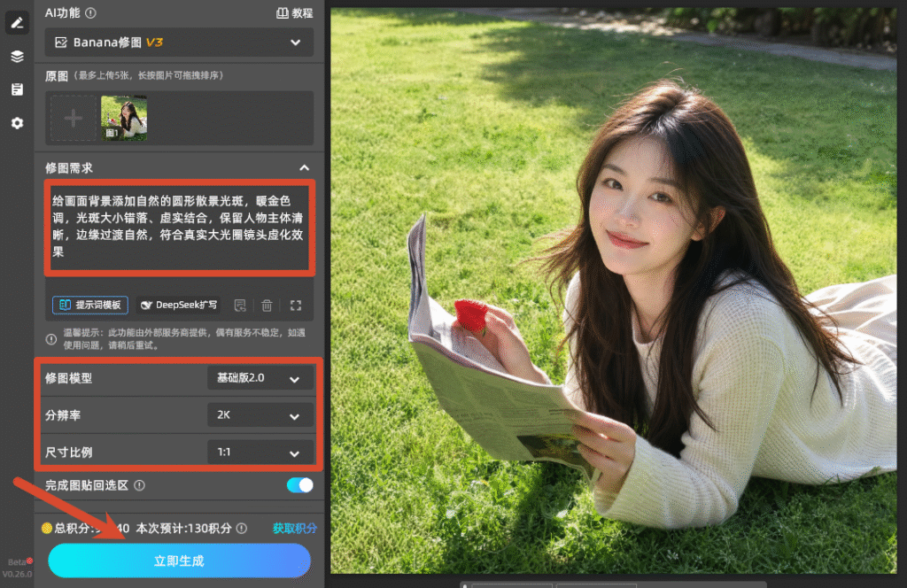This screenshot has width=907, height=588.
Task: Click the prompt history icon beside trash
Action: point(240,306)
